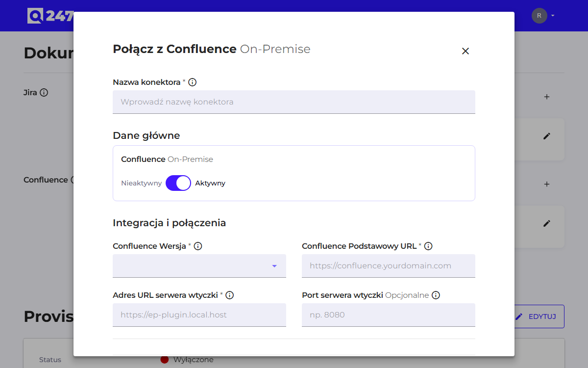Screen dimensions: 588x368
Task: Click the Aktywny label
Action: pos(210,184)
